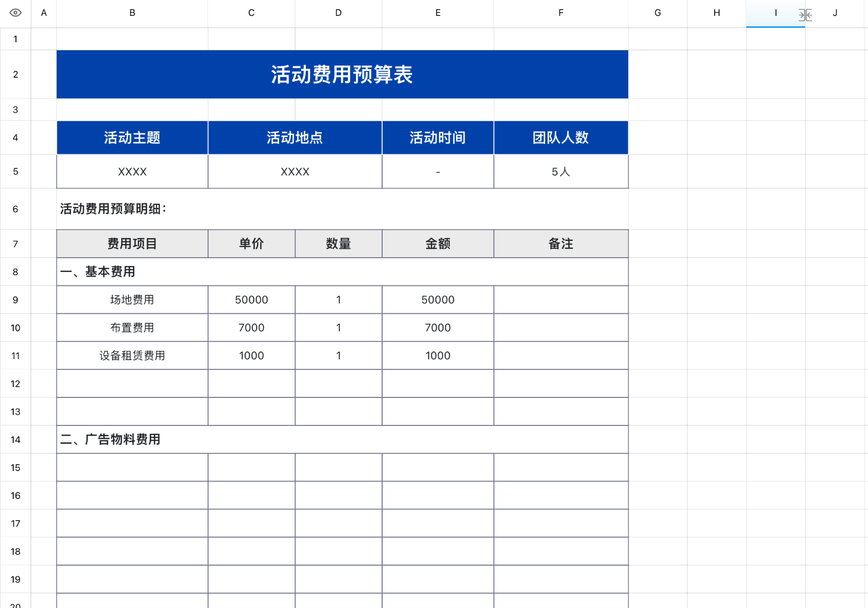This screenshot has height=608, width=868.
Task: Click the column resize handle between I and J
Action: (805, 15)
